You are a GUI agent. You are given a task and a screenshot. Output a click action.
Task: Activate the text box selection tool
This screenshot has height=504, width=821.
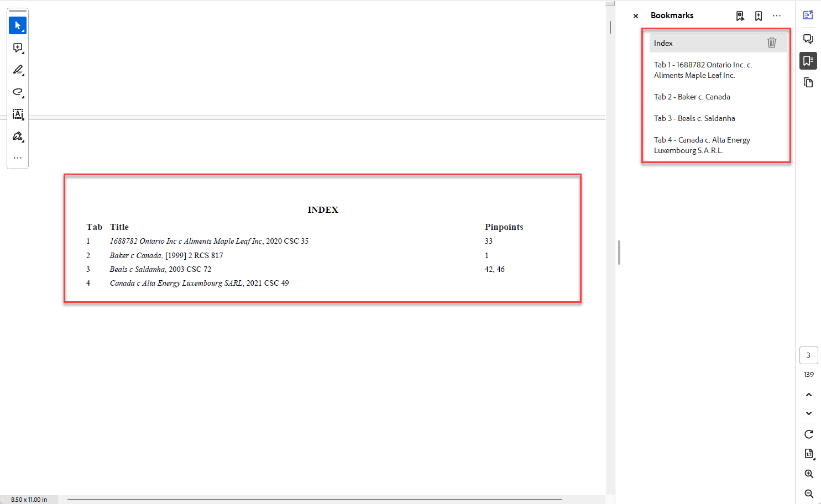(18, 114)
